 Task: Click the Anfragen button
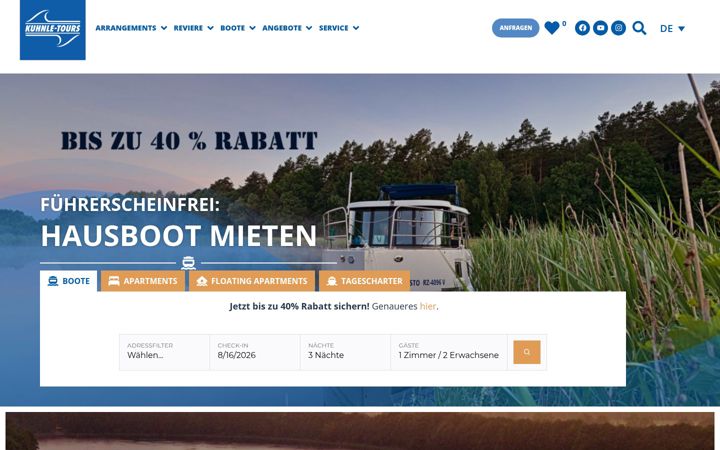point(516,28)
